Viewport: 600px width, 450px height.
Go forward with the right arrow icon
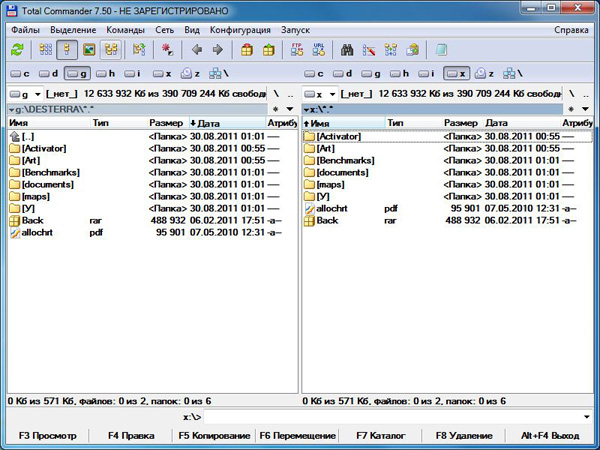218,50
